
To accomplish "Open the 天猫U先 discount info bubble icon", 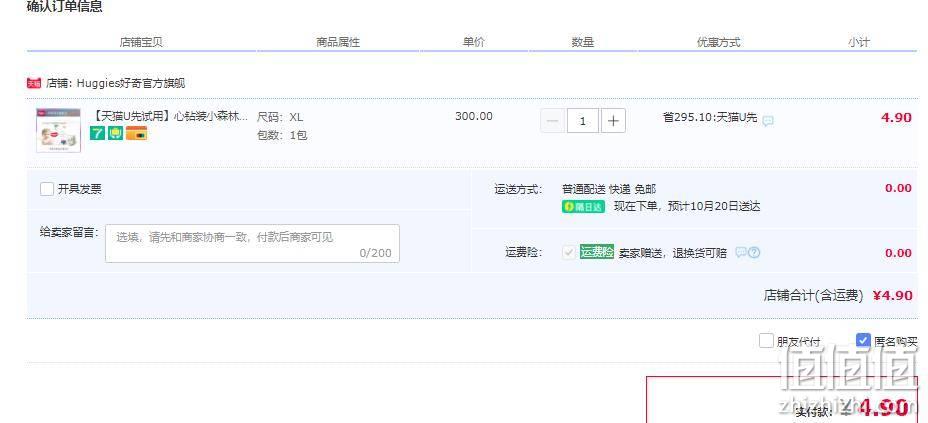I will coord(768,121).
